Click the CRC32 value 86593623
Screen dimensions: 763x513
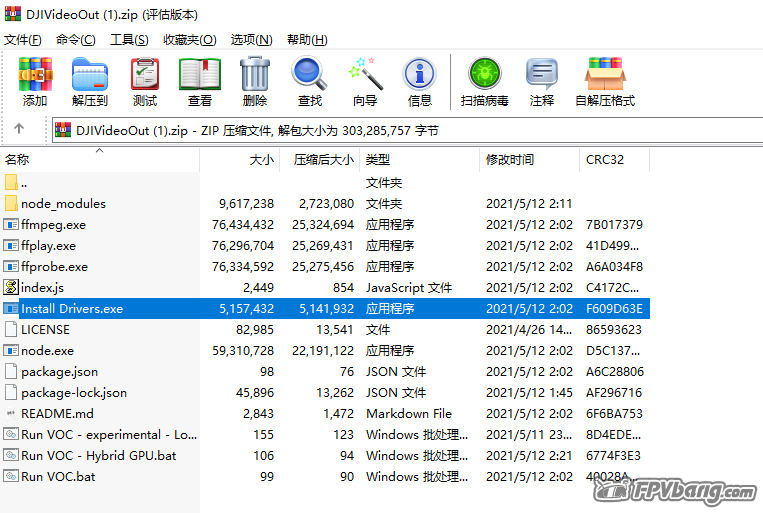tap(614, 330)
